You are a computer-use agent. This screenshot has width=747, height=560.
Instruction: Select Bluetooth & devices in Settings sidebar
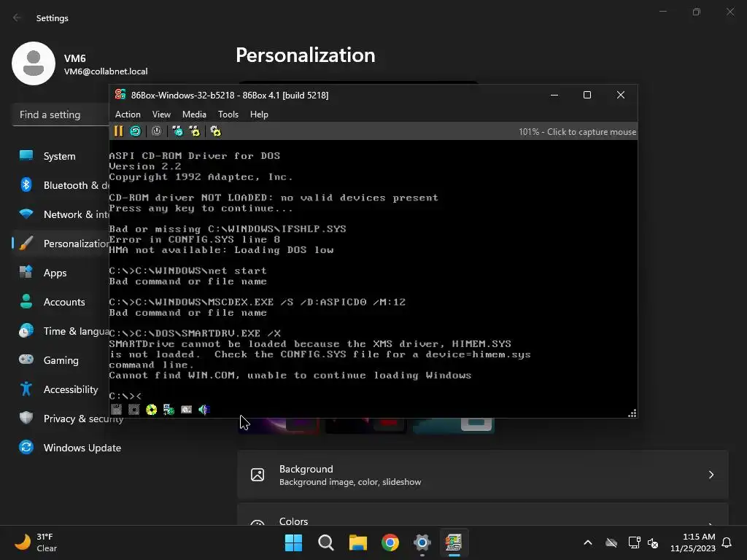pos(61,185)
